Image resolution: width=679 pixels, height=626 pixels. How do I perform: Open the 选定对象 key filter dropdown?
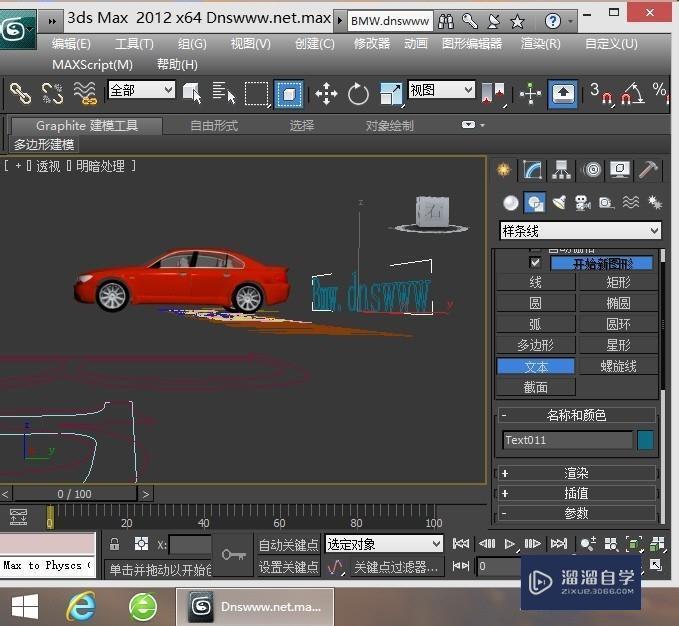[384, 544]
